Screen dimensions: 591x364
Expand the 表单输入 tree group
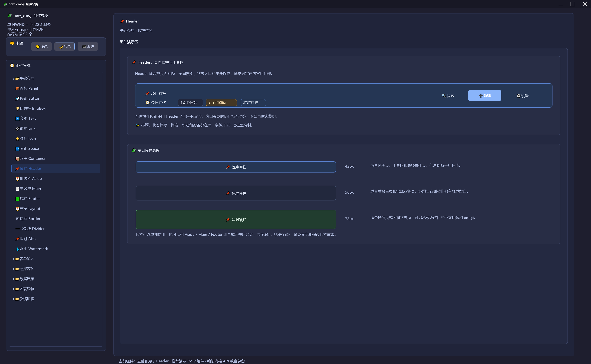(x=14, y=259)
